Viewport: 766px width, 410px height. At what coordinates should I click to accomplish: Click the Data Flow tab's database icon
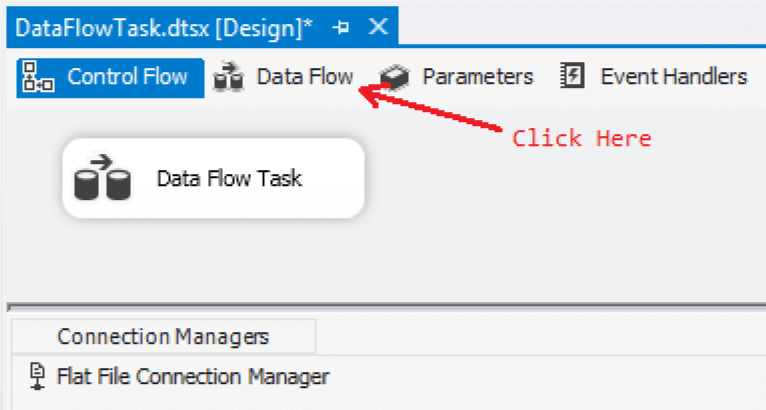(x=229, y=77)
